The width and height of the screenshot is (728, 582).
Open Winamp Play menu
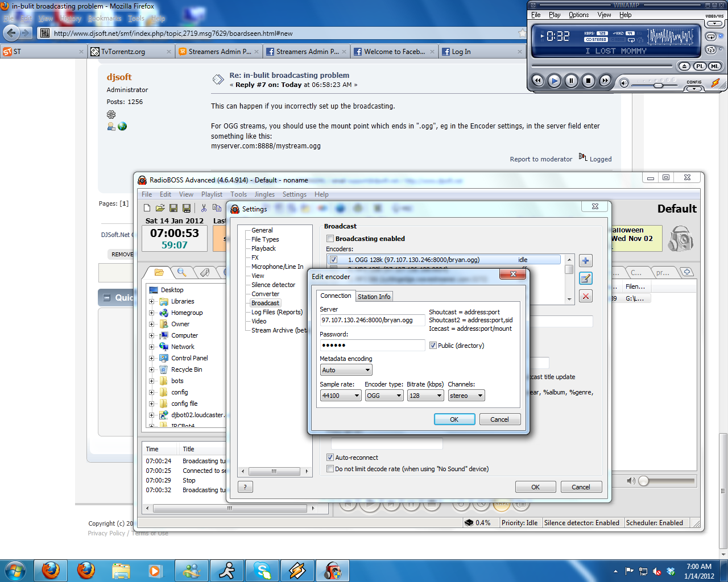pos(555,15)
